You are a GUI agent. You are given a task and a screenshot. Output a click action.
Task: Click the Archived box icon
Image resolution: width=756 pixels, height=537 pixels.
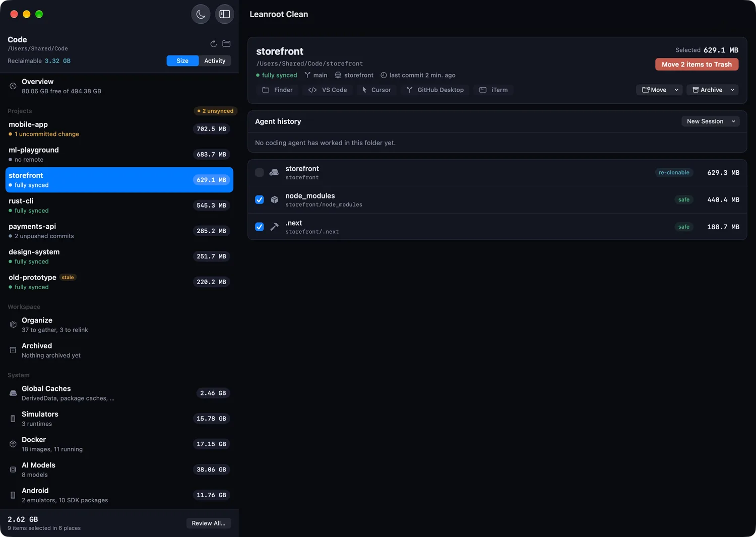[13, 350]
